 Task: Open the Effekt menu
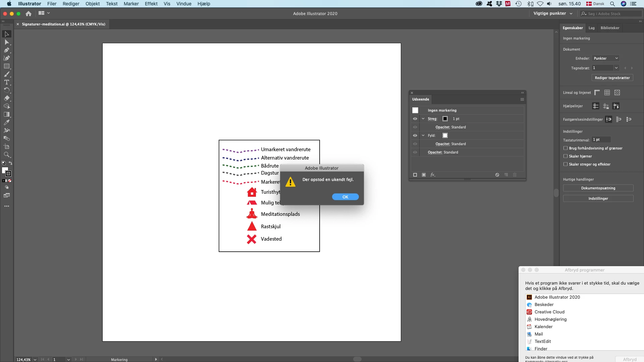tap(151, 4)
